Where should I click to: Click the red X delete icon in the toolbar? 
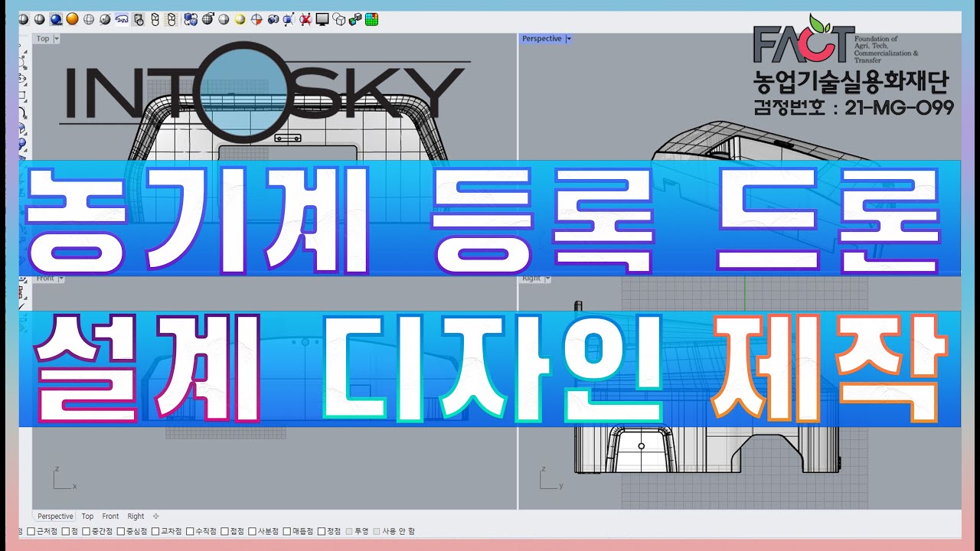[304, 18]
